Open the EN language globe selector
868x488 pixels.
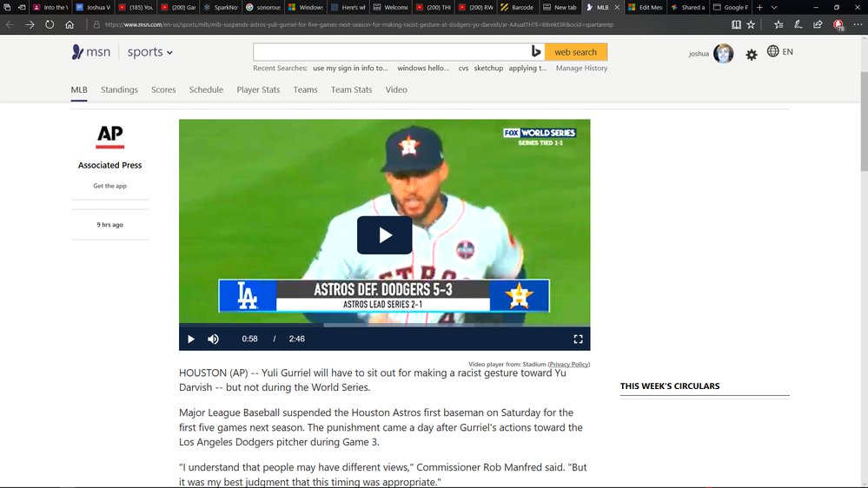coord(779,51)
